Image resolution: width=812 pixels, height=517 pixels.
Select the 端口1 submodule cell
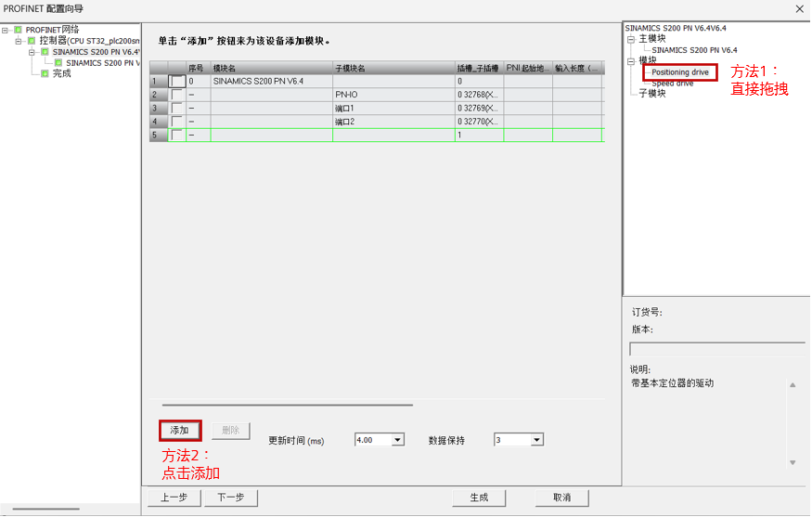(x=393, y=109)
